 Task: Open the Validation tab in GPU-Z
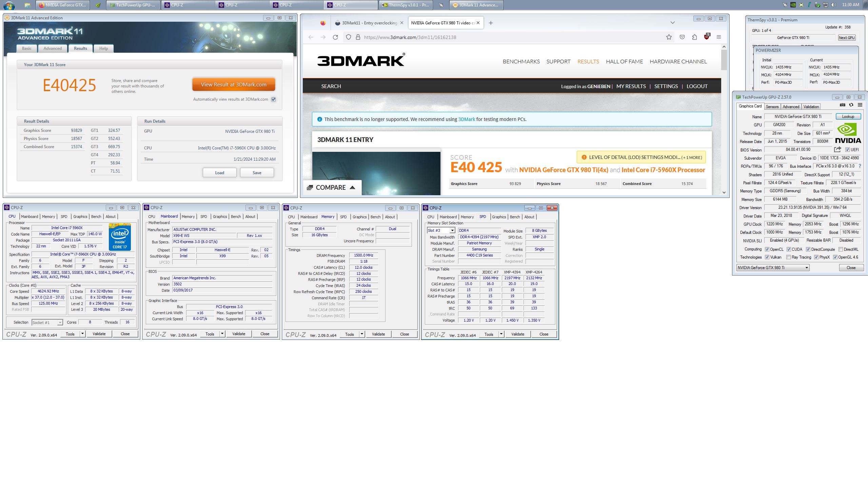[811, 107]
